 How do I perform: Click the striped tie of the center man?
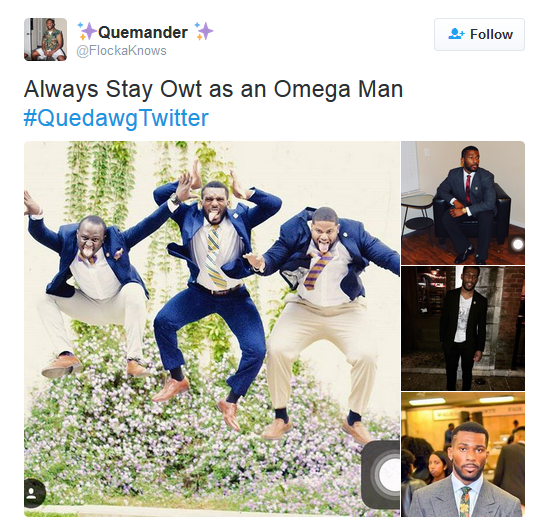(215, 259)
